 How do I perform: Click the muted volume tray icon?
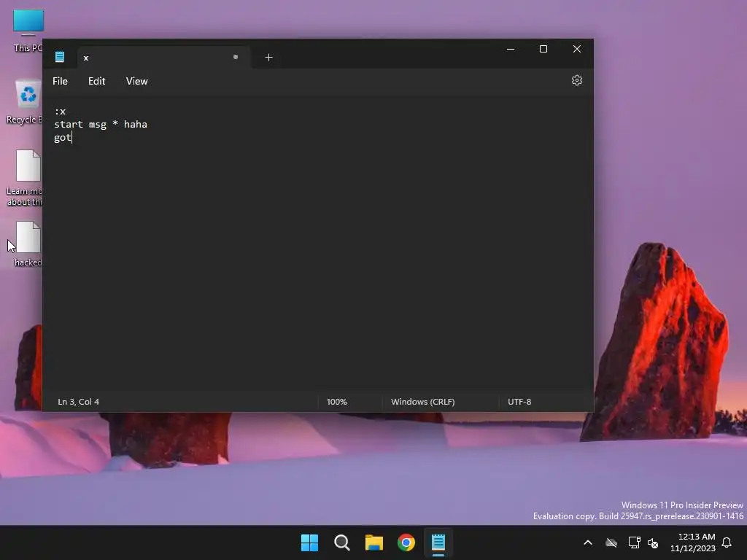[x=653, y=542]
